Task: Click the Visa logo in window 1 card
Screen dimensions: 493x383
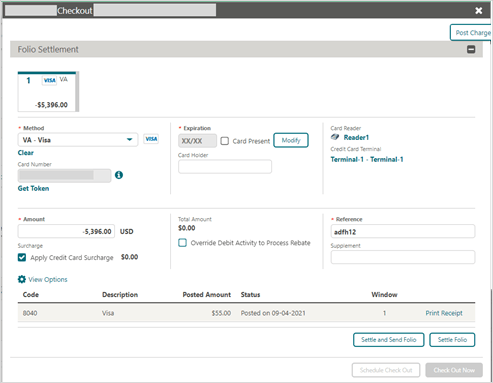Action: tap(49, 80)
